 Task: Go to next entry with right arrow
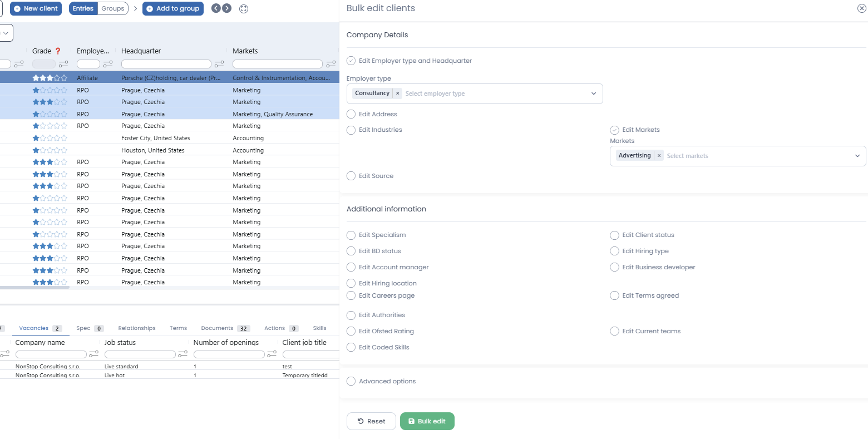click(227, 8)
